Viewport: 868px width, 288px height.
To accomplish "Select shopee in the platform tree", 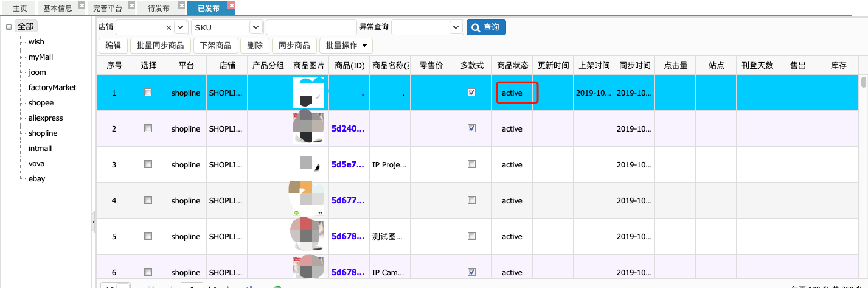I will pos(41,103).
